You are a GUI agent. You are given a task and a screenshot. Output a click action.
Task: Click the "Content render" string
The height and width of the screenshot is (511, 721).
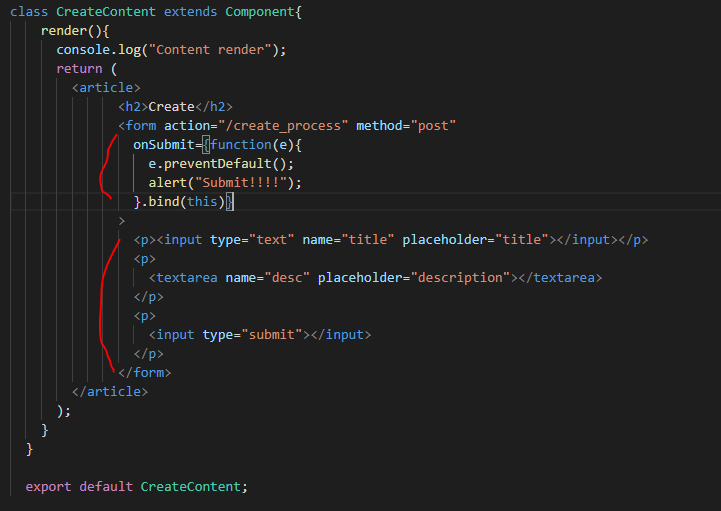(x=210, y=50)
